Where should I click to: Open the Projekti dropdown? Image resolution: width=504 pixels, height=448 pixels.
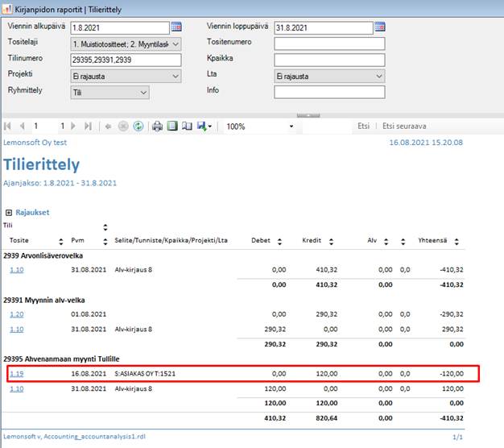[x=176, y=76]
